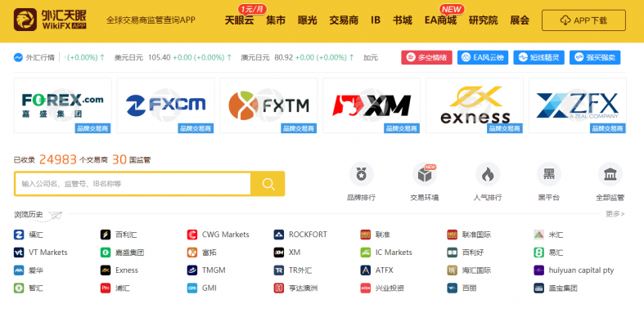
Task: Open the 短线精灵 button
Action: click(539, 57)
